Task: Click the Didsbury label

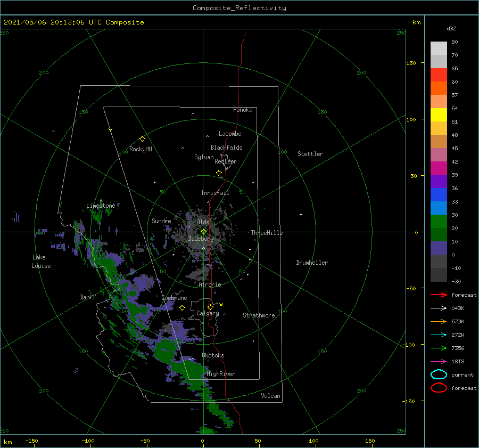Action: pos(201,239)
